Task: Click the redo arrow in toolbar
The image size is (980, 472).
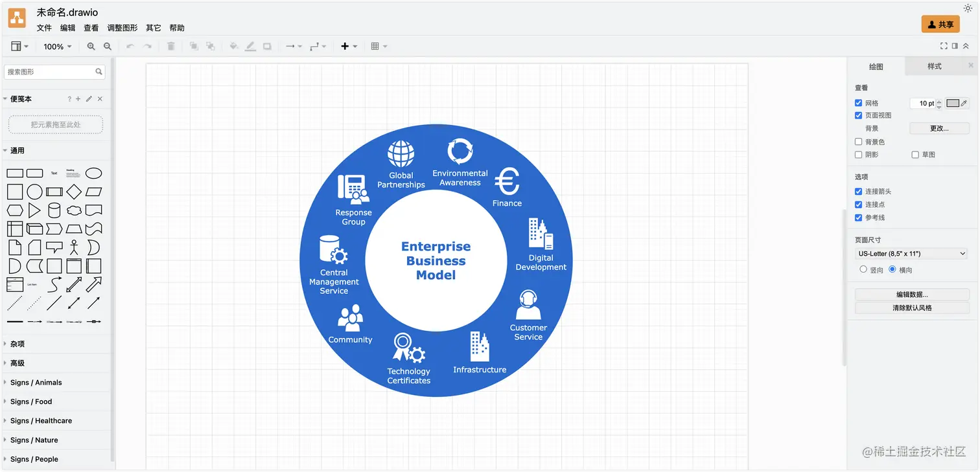Action: (147, 47)
